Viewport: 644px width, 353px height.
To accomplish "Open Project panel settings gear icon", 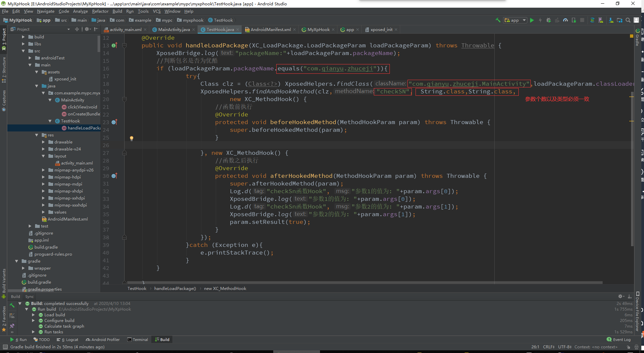I will point(88,29).
